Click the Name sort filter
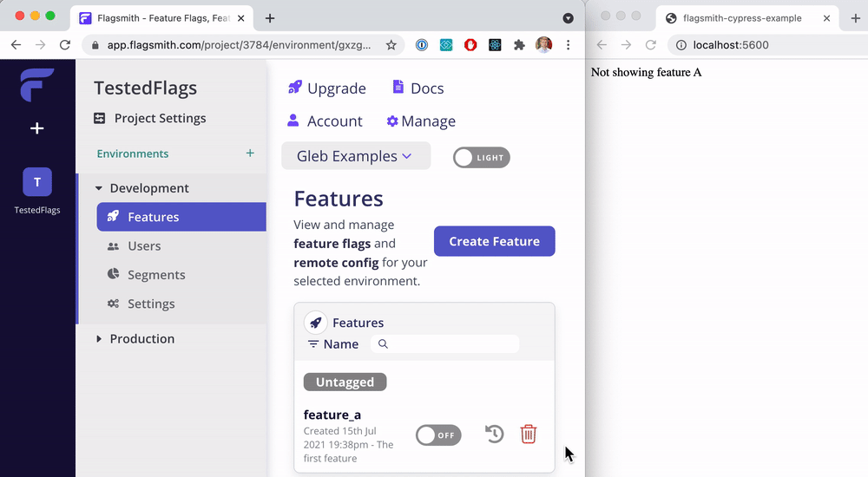 point(333,344)
